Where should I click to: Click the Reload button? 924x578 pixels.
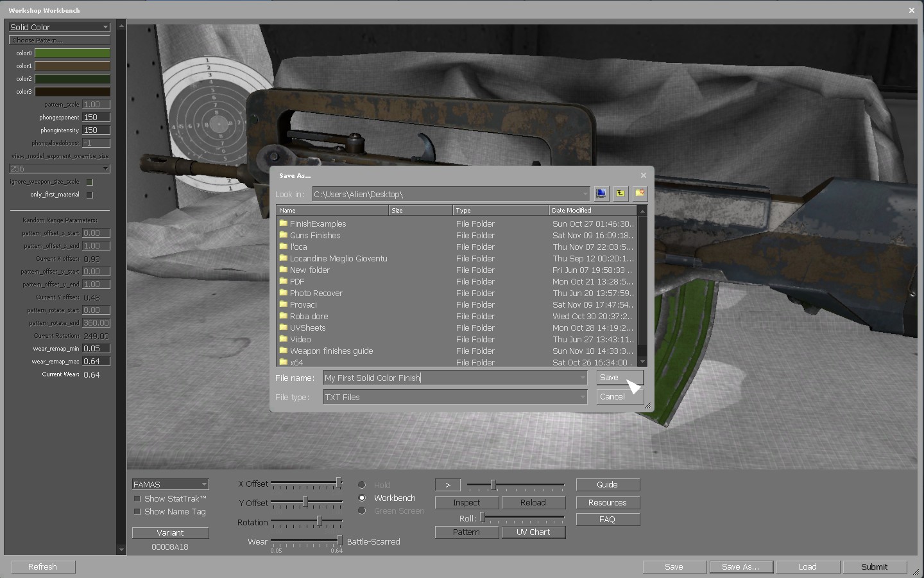533,503
